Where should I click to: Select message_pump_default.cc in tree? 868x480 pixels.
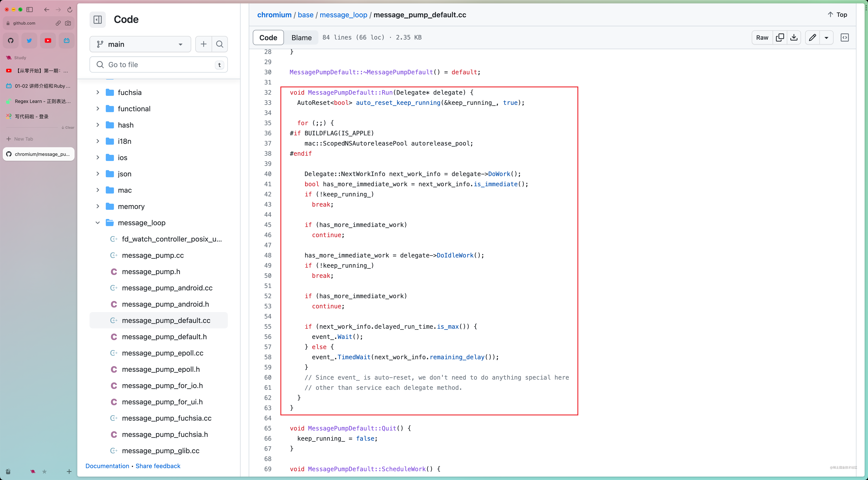[x=159, y=320]
